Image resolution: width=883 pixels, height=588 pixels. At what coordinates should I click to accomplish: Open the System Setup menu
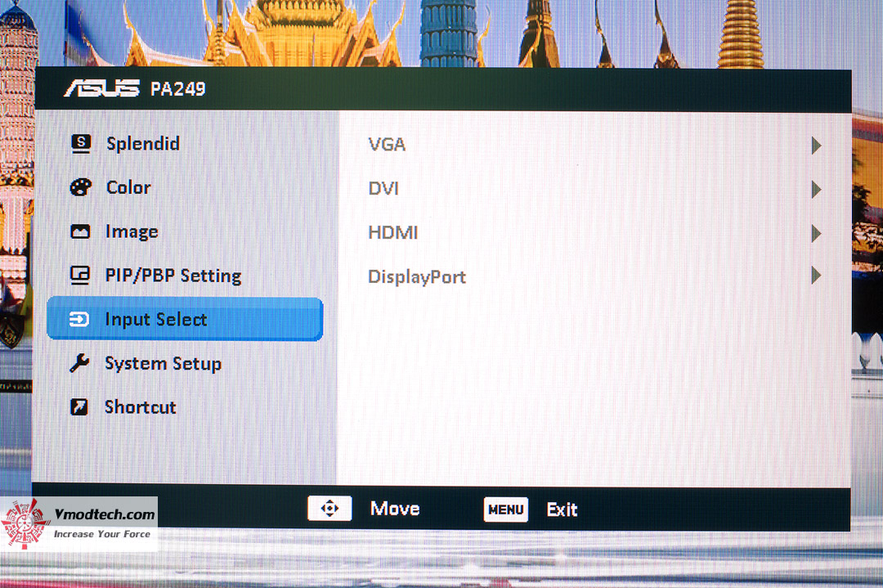coord(164,364)
